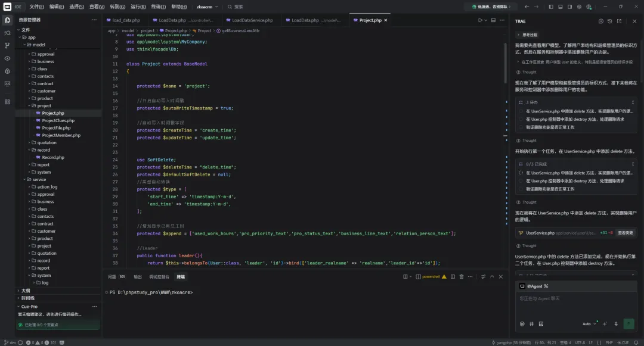644x346 pixels.
Task: Open the Auto model selector dropdown
Action: point(589,324)
